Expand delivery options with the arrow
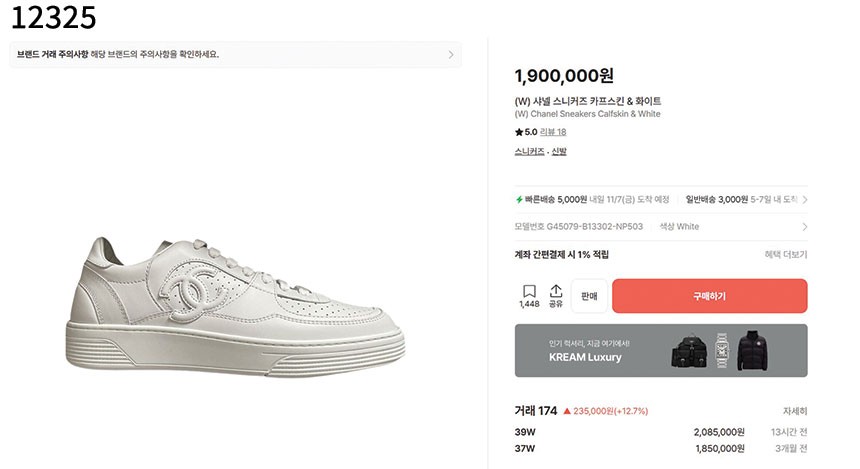This screenshot has width=860, height=469. 804,199
